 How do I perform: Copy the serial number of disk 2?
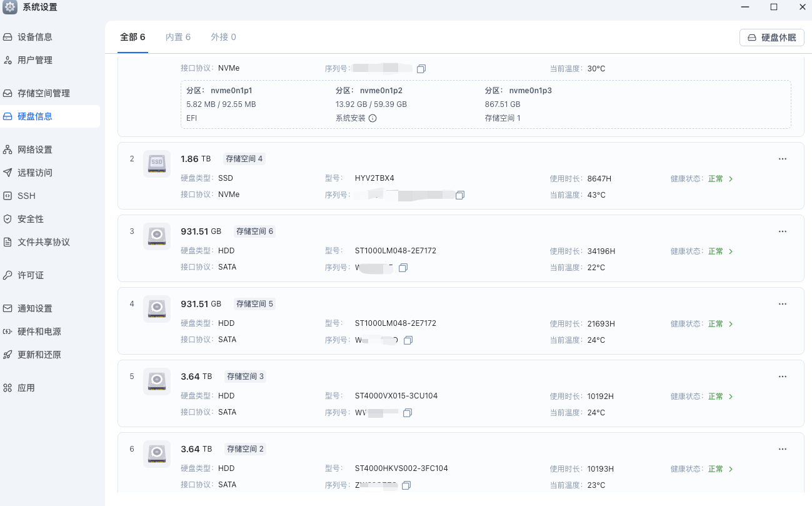[460, 195]
